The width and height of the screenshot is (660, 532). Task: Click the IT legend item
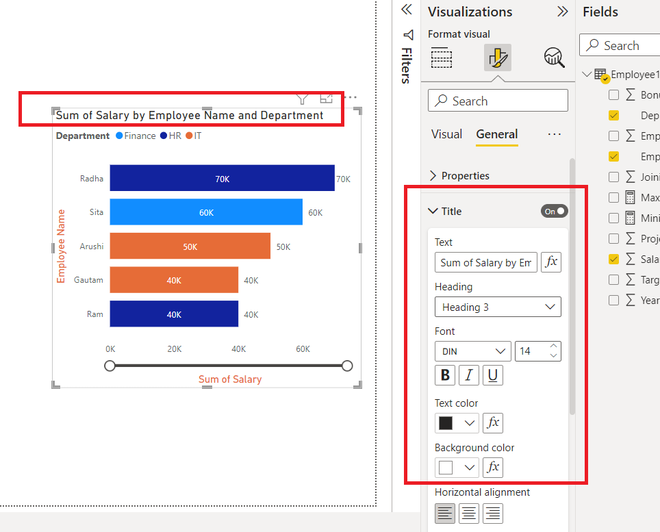tap(194, 136)
